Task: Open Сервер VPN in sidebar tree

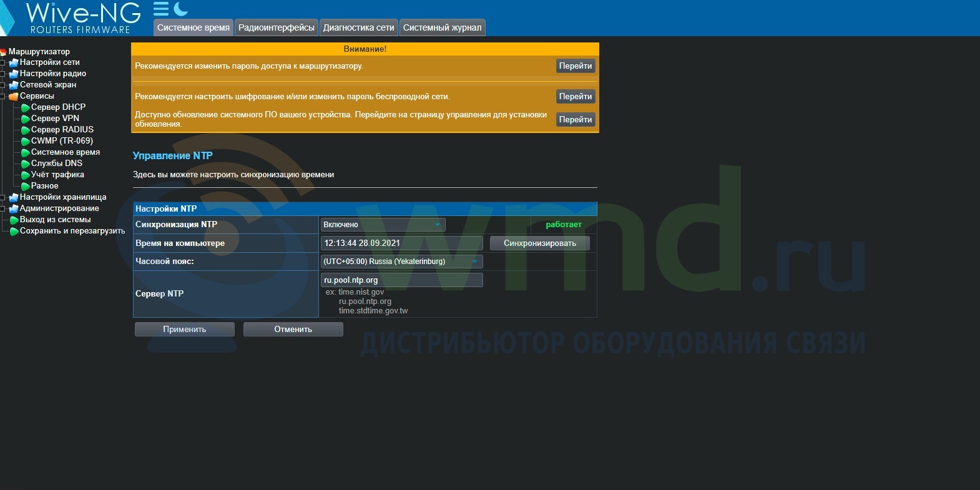Action: tap(56, 119)
